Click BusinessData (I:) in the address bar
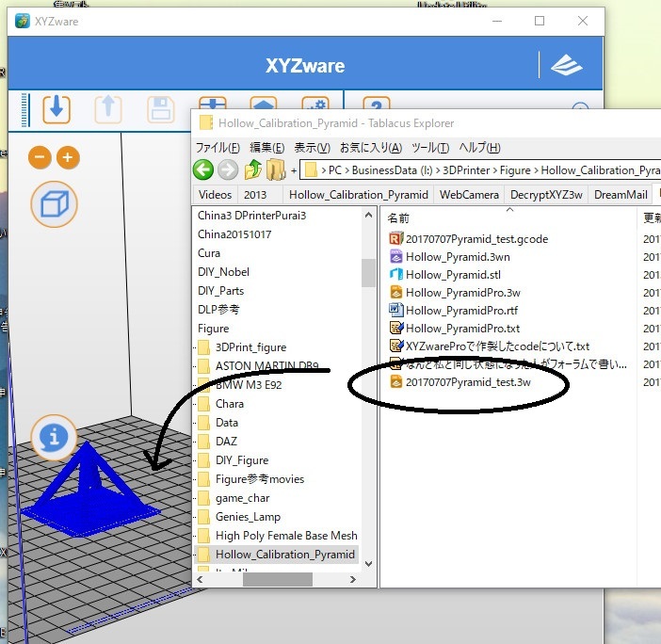The height and width of the screenshot is (644, 661). coord(392,170)
